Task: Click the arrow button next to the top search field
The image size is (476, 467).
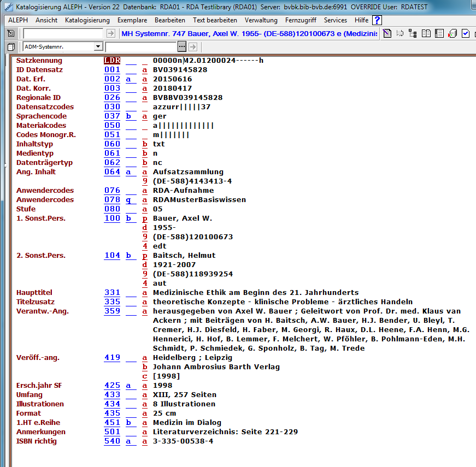Action: coord(111,34)
